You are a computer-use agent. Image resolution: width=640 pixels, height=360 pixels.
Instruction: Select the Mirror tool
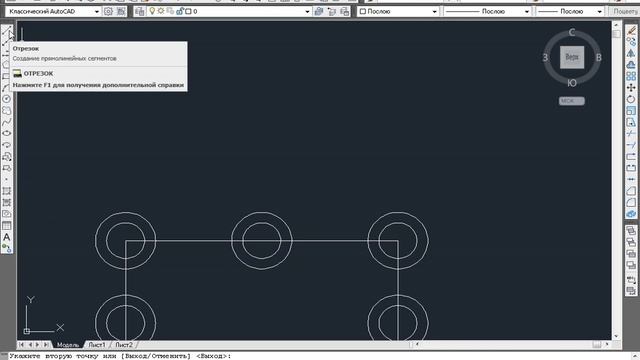coord(631,53)
